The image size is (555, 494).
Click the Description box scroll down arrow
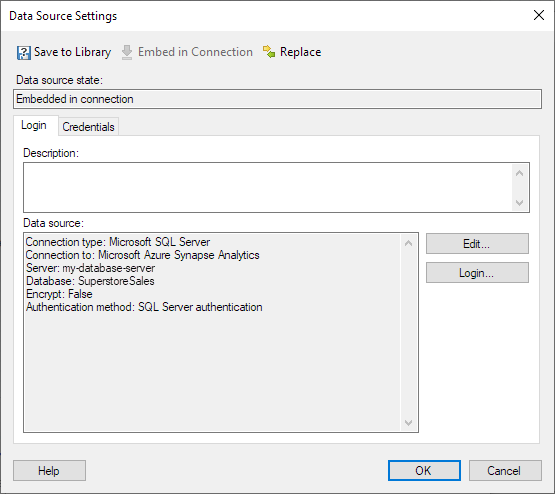519,203
